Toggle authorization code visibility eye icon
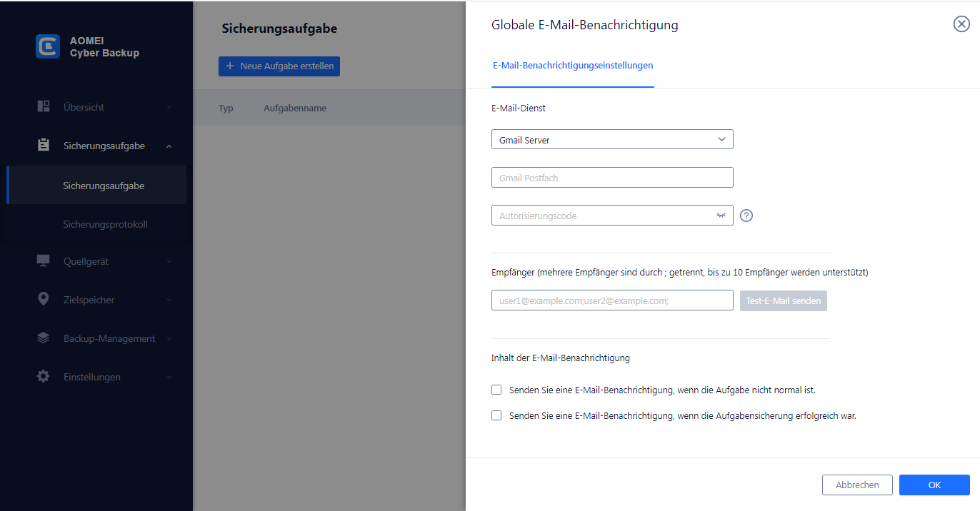 click(721, 216)
